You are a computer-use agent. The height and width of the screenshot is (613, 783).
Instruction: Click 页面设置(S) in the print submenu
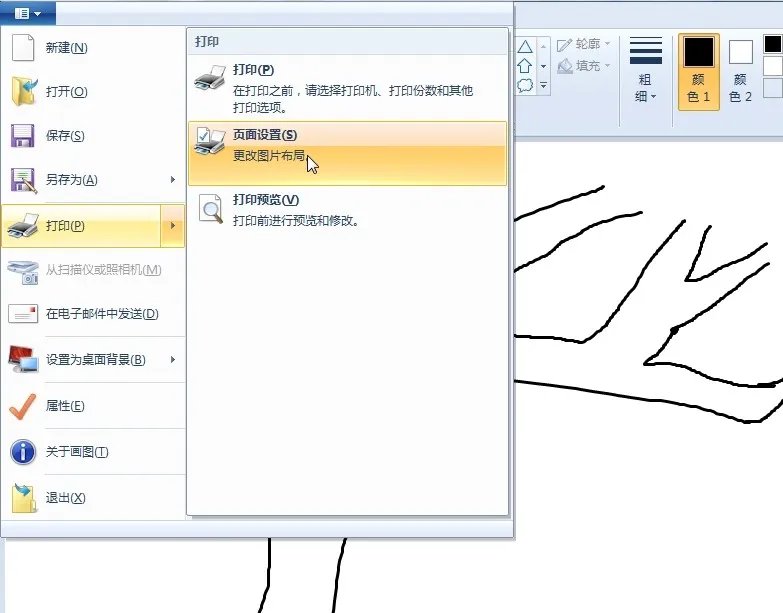(348, 153)
